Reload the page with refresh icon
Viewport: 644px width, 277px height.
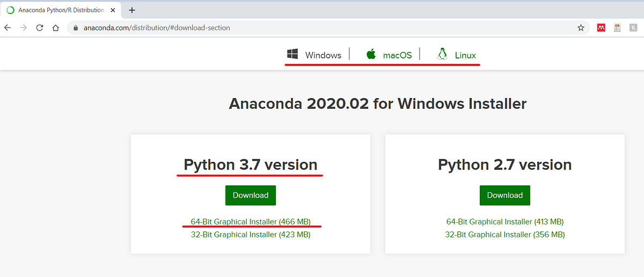click(39, 28)
